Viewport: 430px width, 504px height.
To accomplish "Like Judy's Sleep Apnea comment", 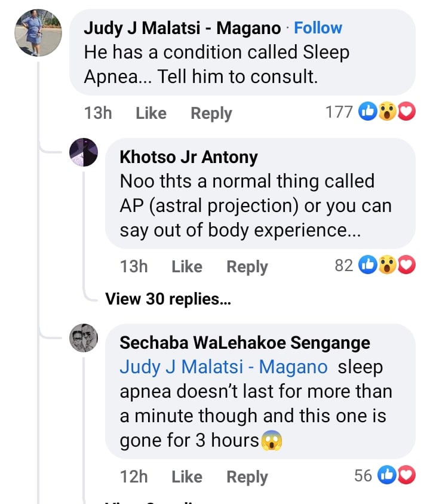I will [x=150, y=113].
